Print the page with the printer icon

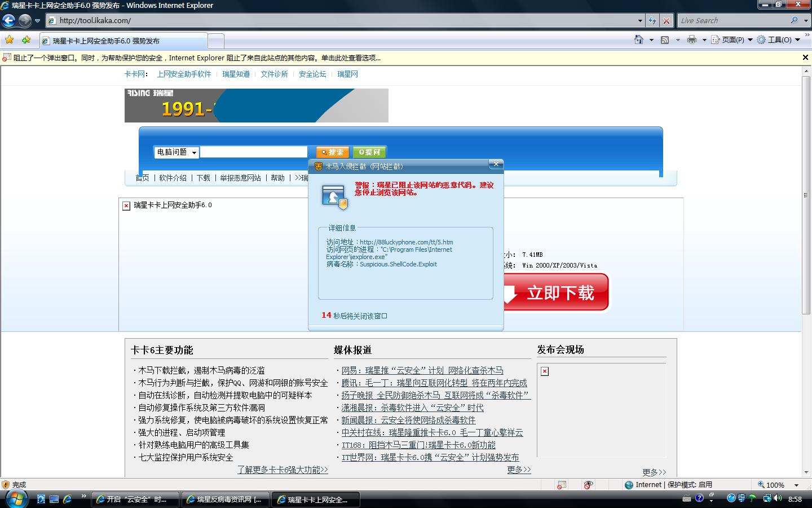692,40
